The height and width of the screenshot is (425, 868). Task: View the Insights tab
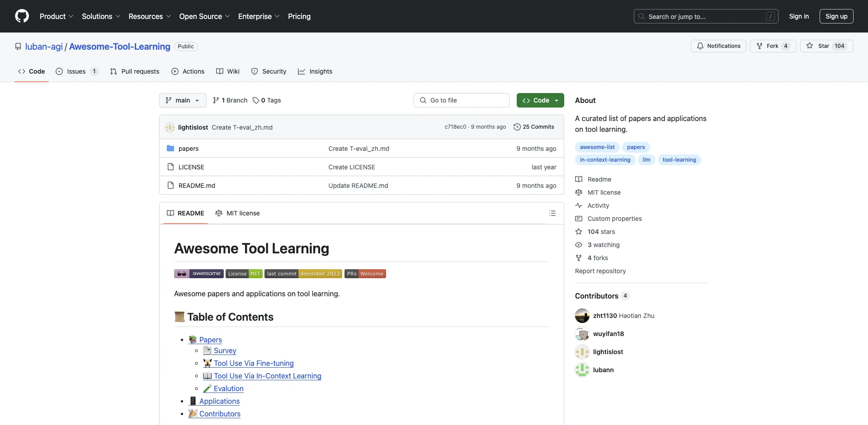315,71
